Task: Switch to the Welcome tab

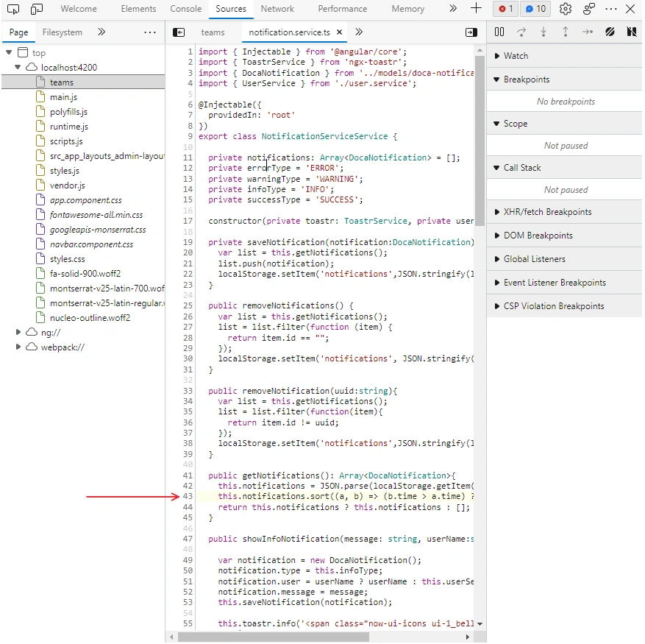Action: tap(79, 9)
